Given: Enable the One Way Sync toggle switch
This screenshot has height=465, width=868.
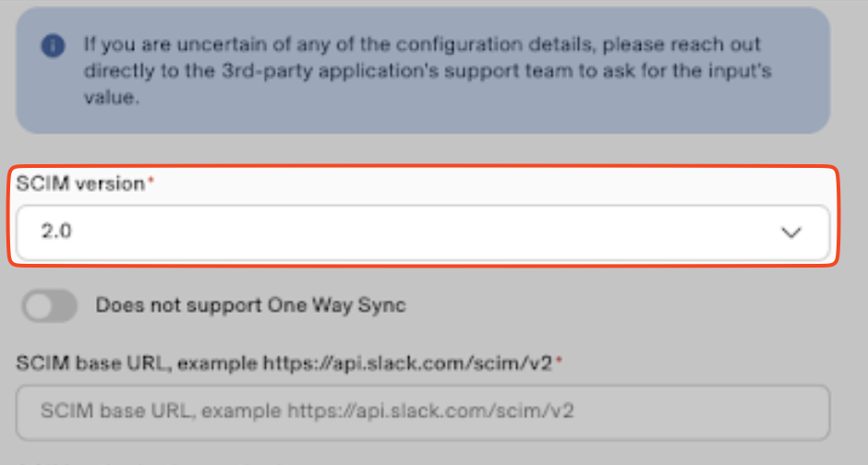Looking at the screenshot, I should click(x=51, y=305).
